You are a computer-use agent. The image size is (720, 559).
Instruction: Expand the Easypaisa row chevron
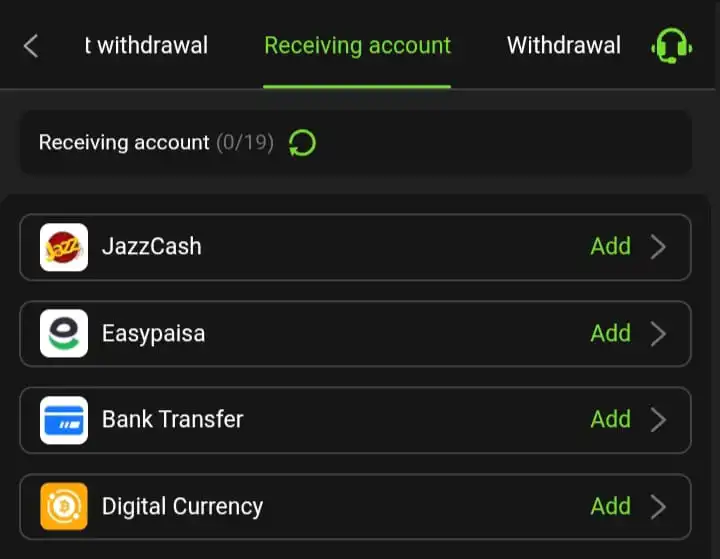tap(658, 333)
